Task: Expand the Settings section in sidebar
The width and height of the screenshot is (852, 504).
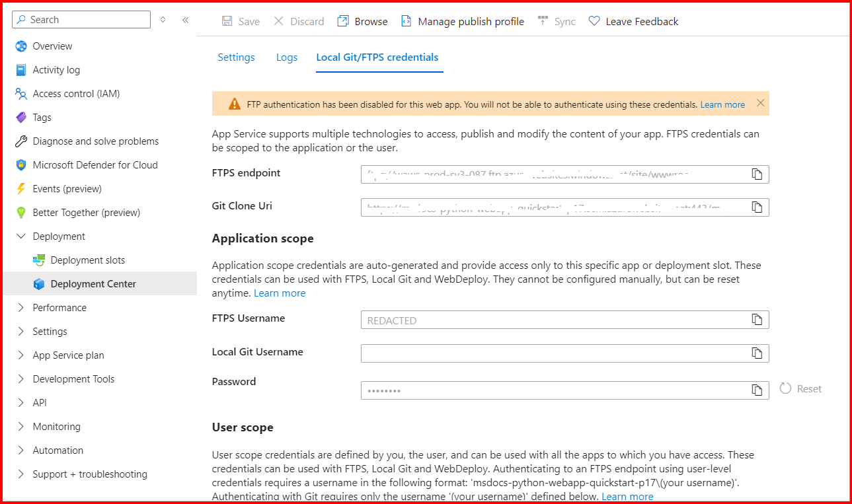Action: point(21,332)
